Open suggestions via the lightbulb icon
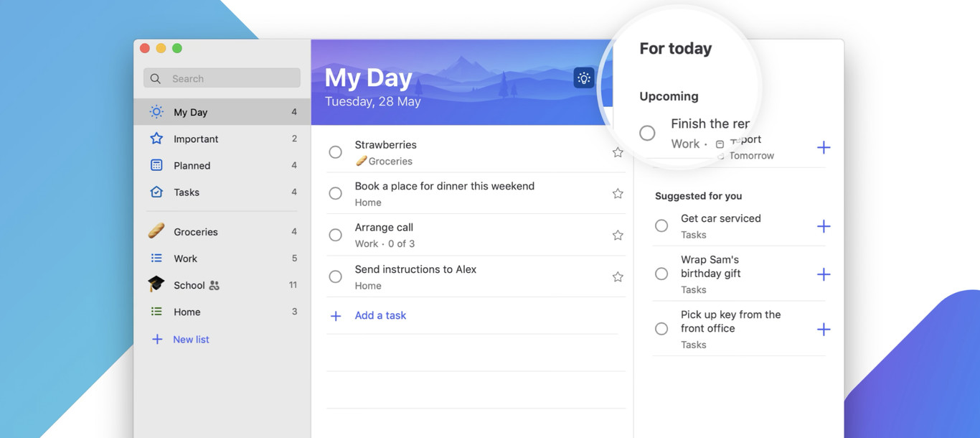 [583, 78]
